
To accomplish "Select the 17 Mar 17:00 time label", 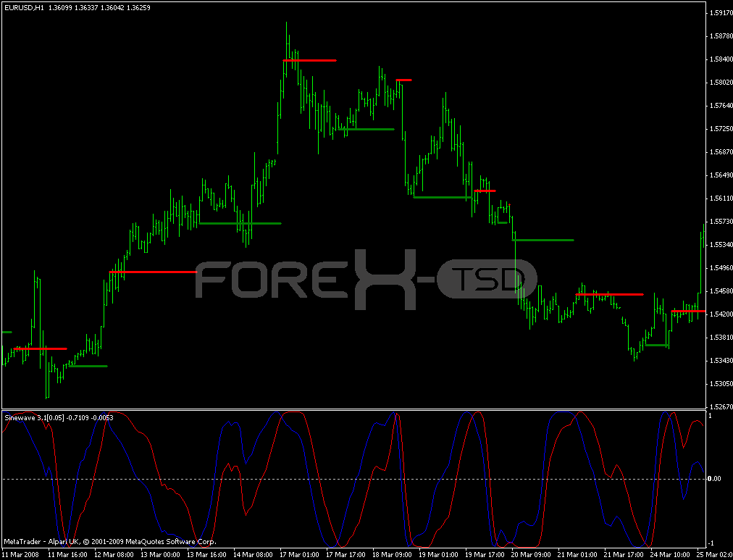I will [345, 555].
